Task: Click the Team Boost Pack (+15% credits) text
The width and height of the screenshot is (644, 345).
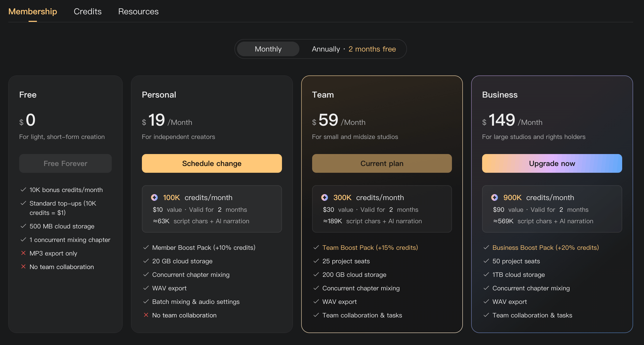Action: [x=370, y=247]
